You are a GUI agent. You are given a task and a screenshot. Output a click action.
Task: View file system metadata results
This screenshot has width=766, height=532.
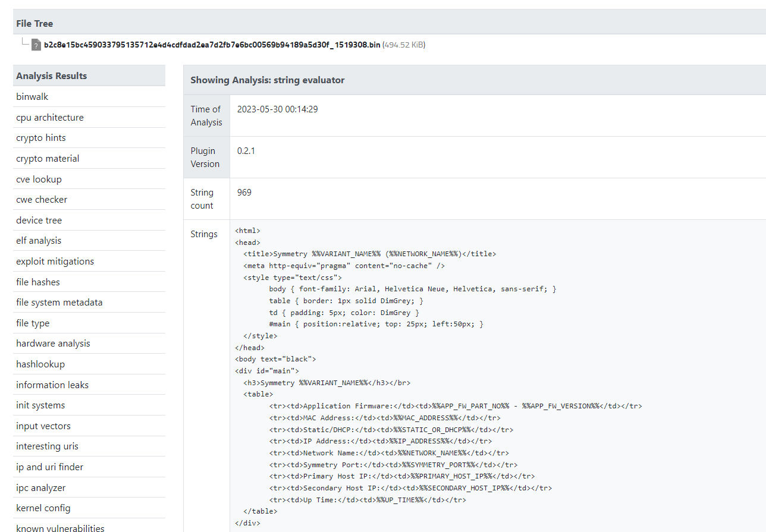pyautogui.click(x=59, y=302)
